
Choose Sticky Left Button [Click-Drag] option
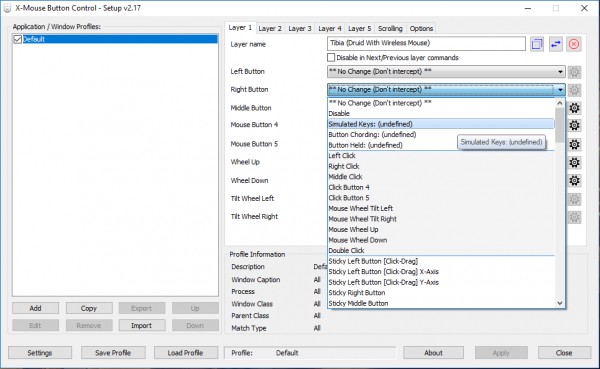(441, 261)
